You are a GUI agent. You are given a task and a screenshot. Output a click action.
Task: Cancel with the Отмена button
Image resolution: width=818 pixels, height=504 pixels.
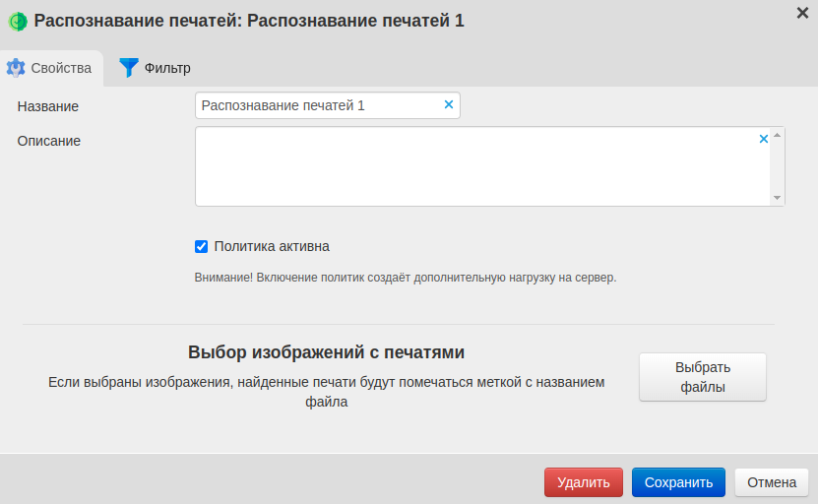[x=772, y=482]
